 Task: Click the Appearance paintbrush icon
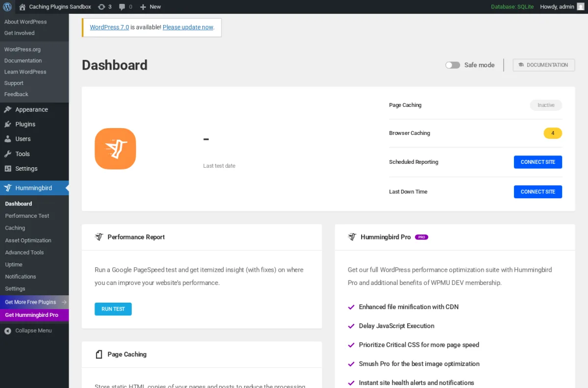pyautogui.click(x=8, y=109)
